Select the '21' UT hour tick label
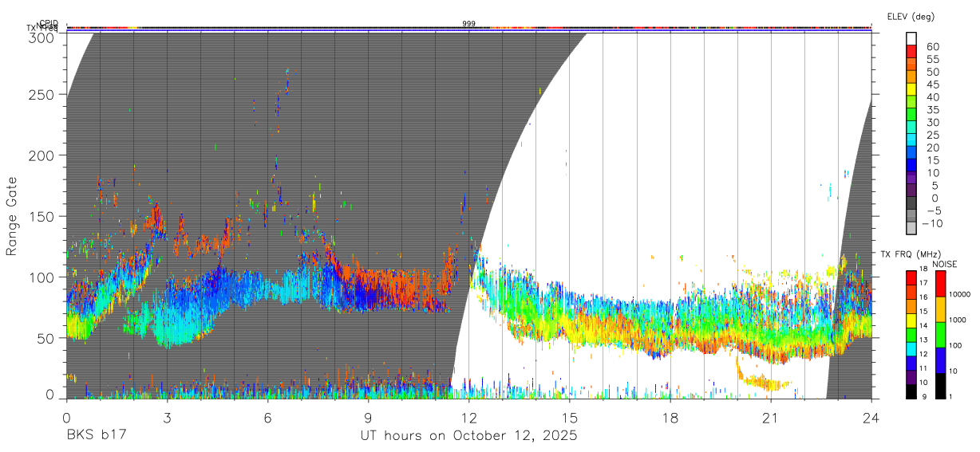Screen dimensions: 980x452 pos(770,417)
